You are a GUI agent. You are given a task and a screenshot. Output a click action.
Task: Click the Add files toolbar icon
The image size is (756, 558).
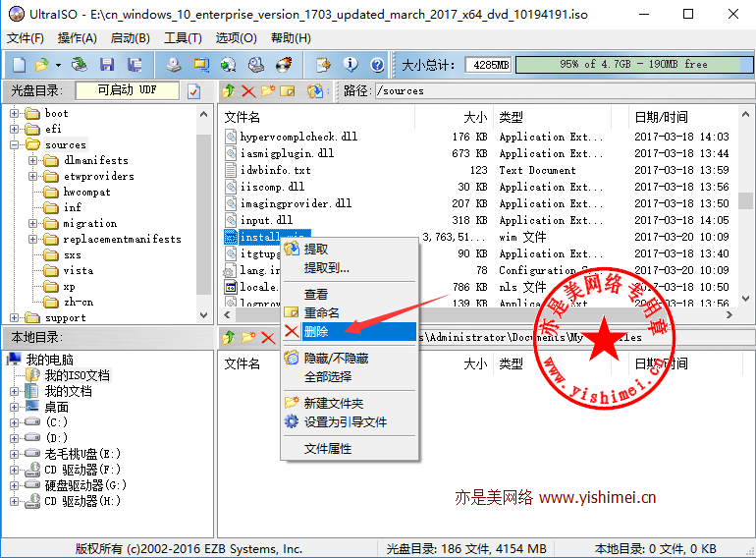(x=323, y=64)
